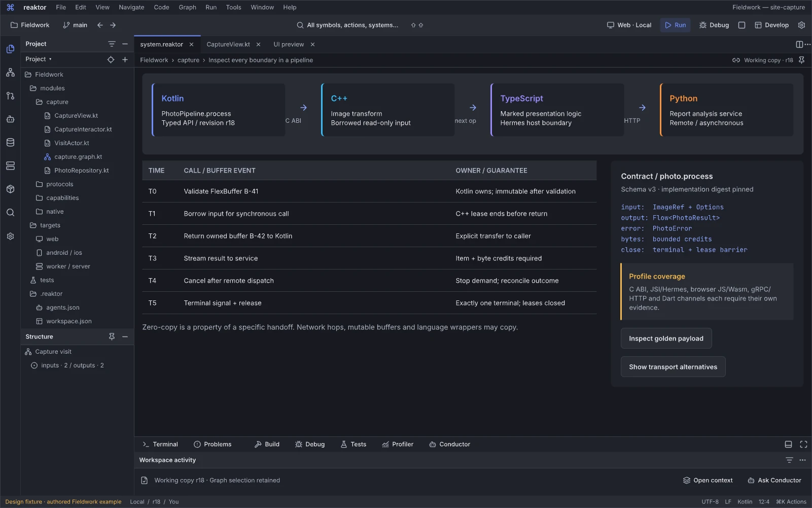Click the Run button
This screenshot has width=812, height=508.
coord(675,25)
